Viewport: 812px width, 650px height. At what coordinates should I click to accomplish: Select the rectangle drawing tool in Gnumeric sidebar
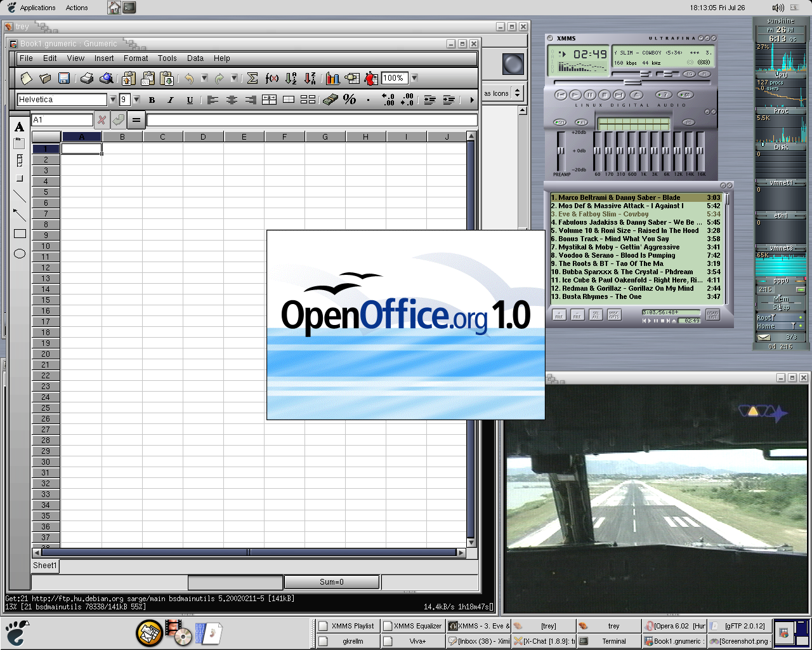click(x=20, y=234)
